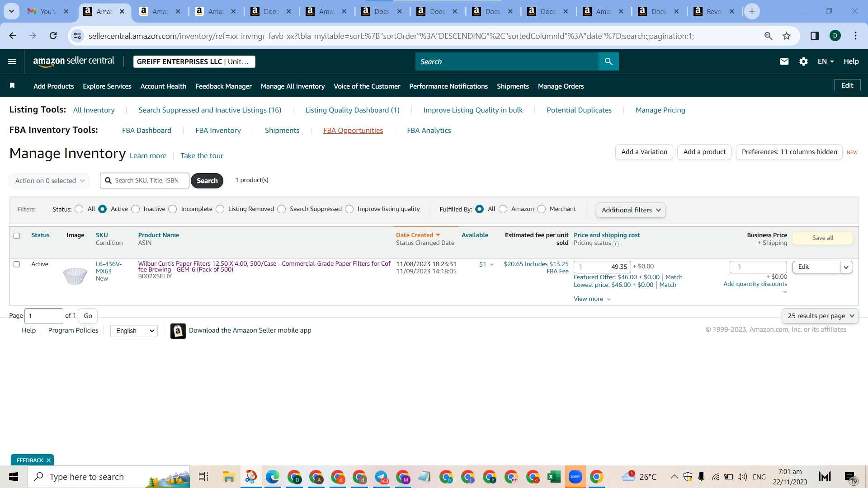The width and height of the screenshot is (868, 488).
Task: Select the Listing Removed radio button
Action: [220, 209]
